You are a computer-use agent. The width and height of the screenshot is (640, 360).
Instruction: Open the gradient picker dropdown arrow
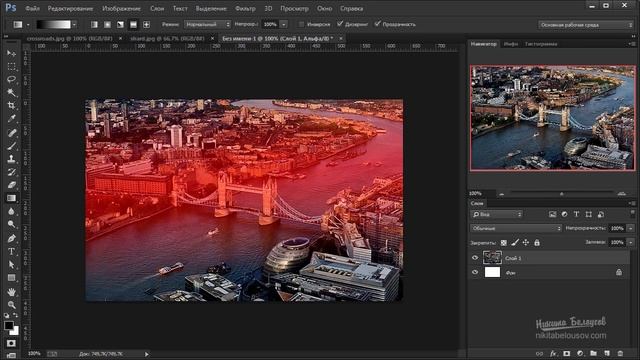coord(74,24)
